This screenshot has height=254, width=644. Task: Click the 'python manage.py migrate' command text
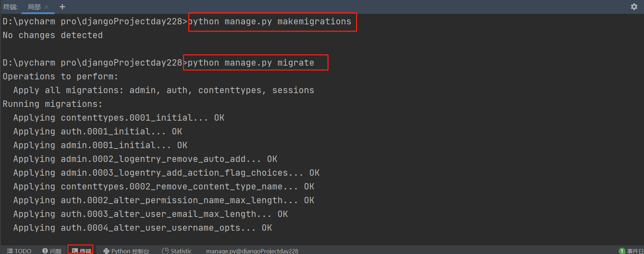251,63
